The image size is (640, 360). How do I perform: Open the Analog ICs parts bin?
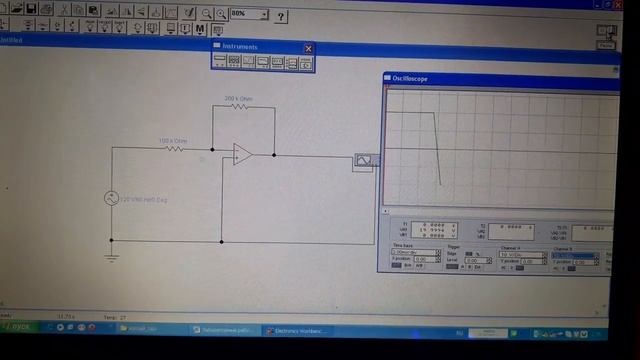[90, 27]
